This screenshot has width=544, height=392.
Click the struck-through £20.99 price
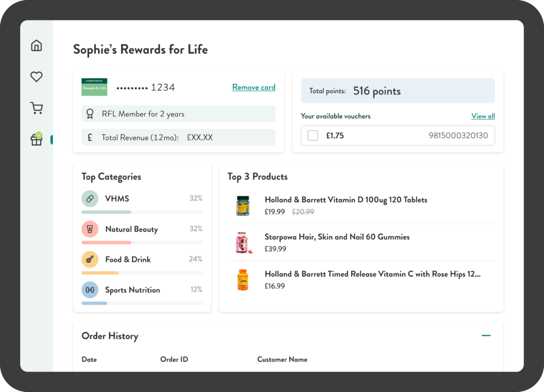click(x=303, y=211)
